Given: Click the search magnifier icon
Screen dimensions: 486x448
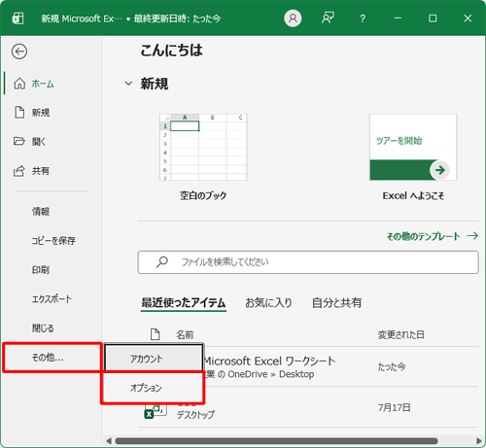Looking at the screenshot, I should tap(162, 261).
